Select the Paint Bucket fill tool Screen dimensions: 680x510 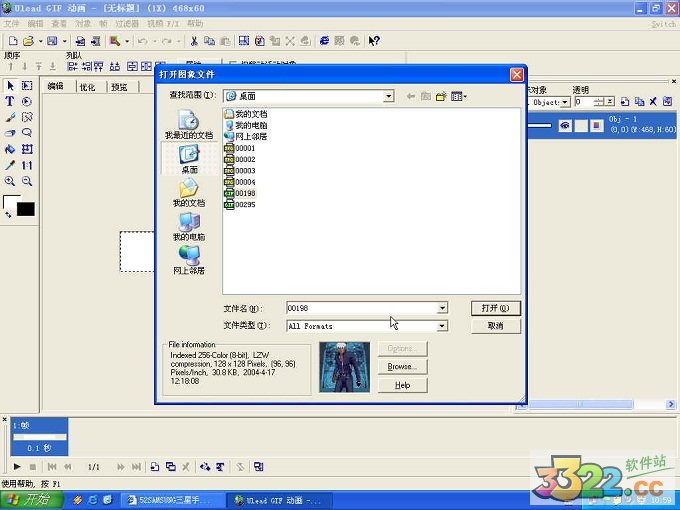pos(10,149)
